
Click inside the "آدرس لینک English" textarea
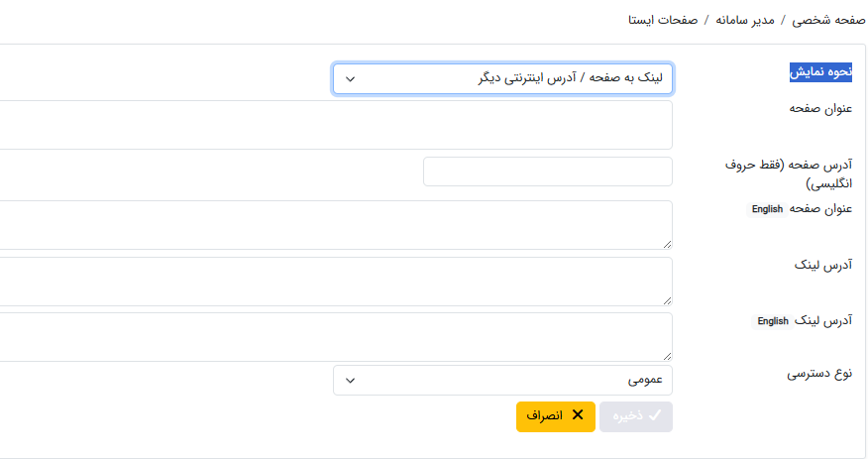point(337,337)
